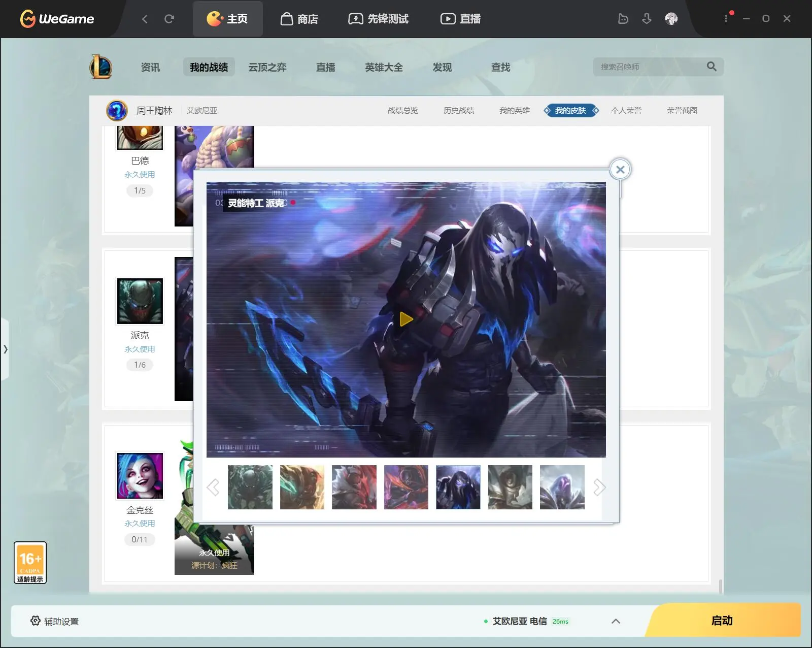Show previous skin thumbnails with left arrow
Image resolution: width=812 pixels, height=648 pixels.
[x=213, y=488]
